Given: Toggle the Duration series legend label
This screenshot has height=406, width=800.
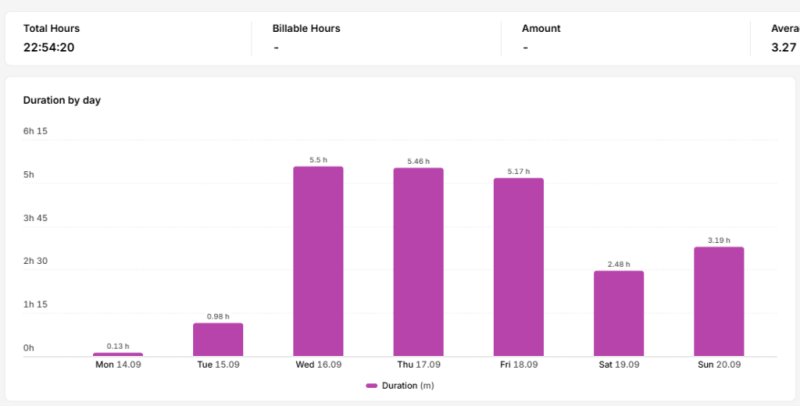Looking at the screenshot, I should pos(408,386).
